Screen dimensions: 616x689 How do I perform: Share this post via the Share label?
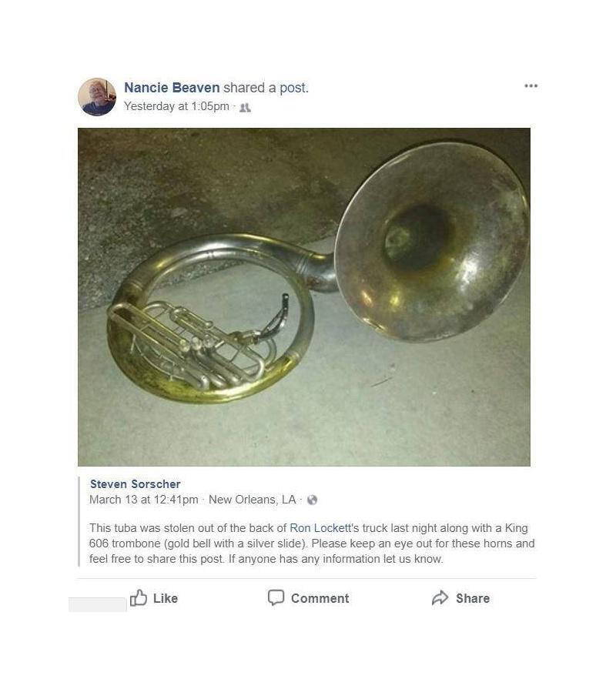(x=473, y=598)
